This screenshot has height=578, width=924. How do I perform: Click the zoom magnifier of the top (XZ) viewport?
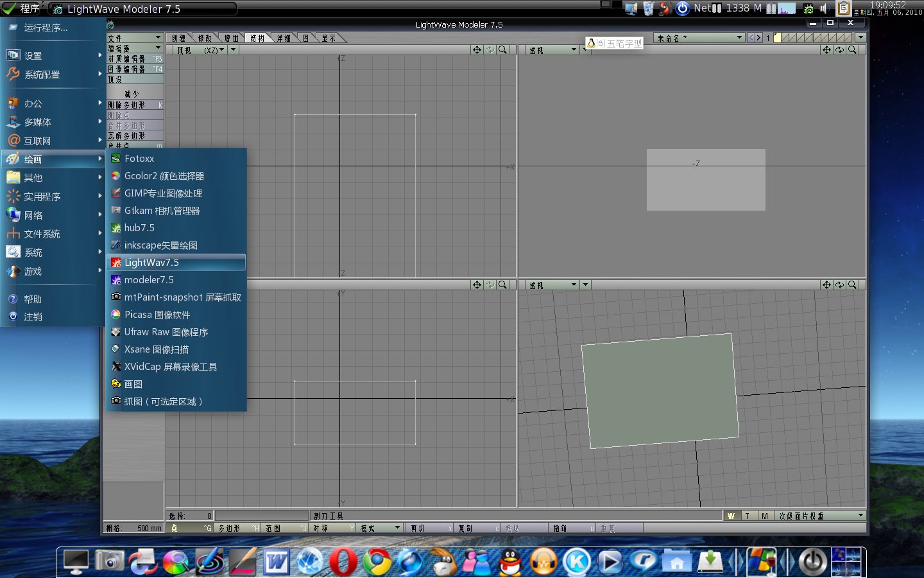coord(503,49)
